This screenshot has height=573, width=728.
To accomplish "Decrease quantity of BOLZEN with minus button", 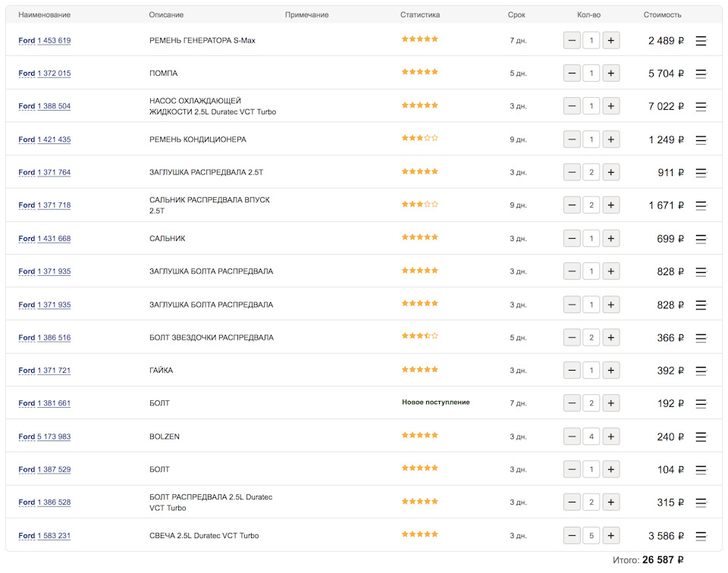I will 572,437.
